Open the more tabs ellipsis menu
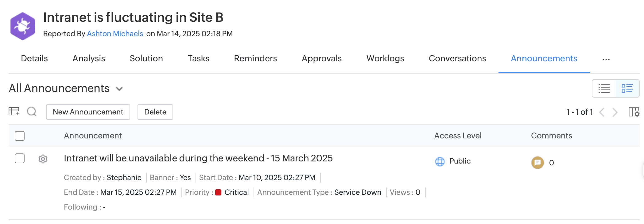Viewport: 644px width, 224px height. tap(606, 59)
